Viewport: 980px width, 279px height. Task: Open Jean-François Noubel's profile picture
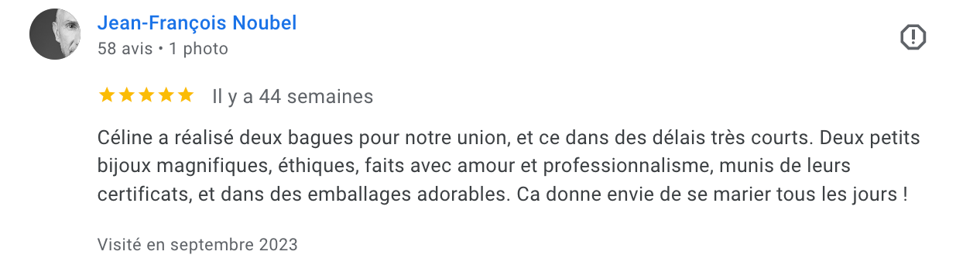pyautogui.click(x=55, y=34)
